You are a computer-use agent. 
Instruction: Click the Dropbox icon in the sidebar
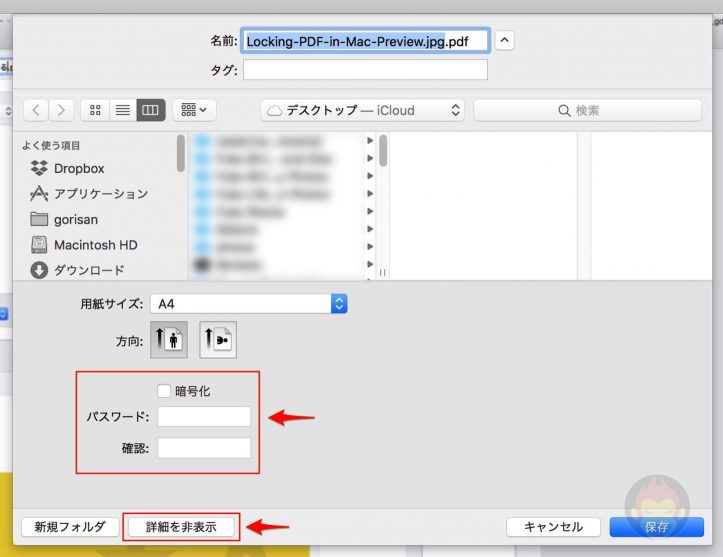[39, 168]
